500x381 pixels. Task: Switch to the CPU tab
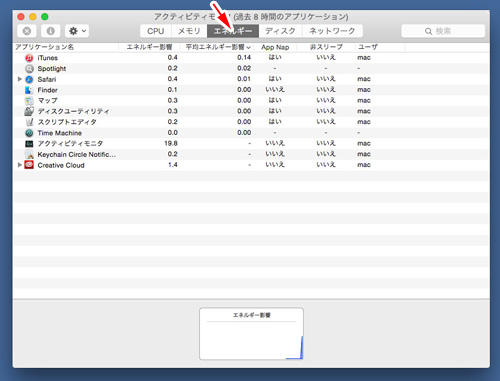coord(156,31)
